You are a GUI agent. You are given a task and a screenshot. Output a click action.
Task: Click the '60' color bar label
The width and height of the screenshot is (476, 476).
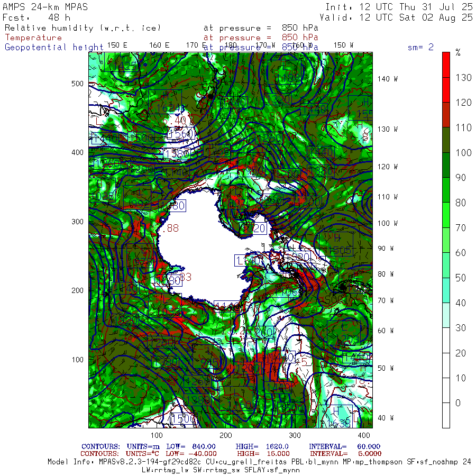point(461,253)
